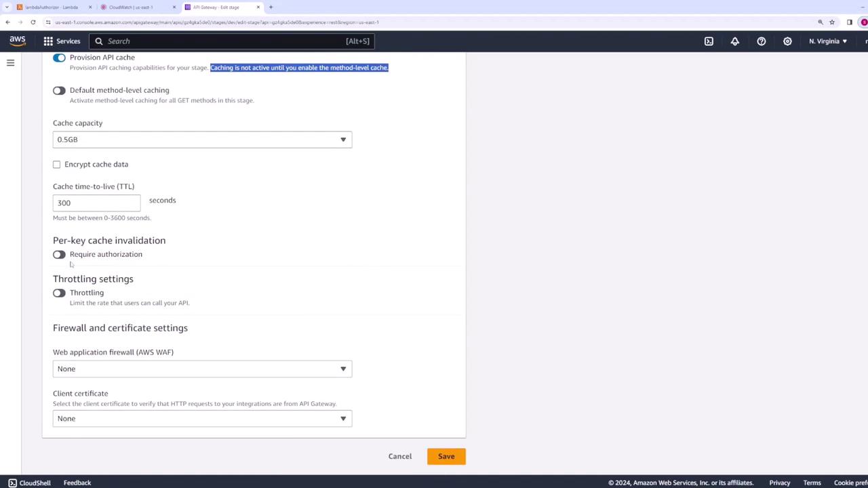This screenshot has height=488, width=868.
Task: Open the Cache capacity dropdown
Action: (202, 140)
